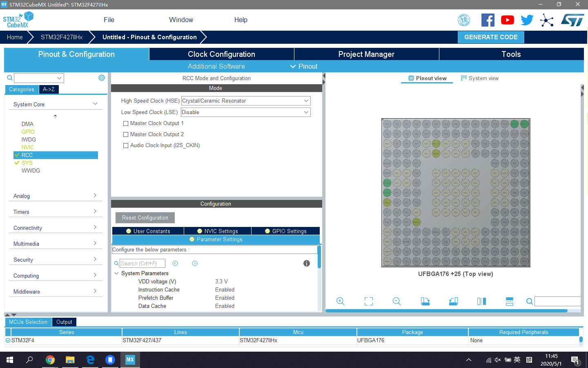This screenshot has width=588, height=368.
Task: Click the ST logo icon
Action: (x=572, y=20)
